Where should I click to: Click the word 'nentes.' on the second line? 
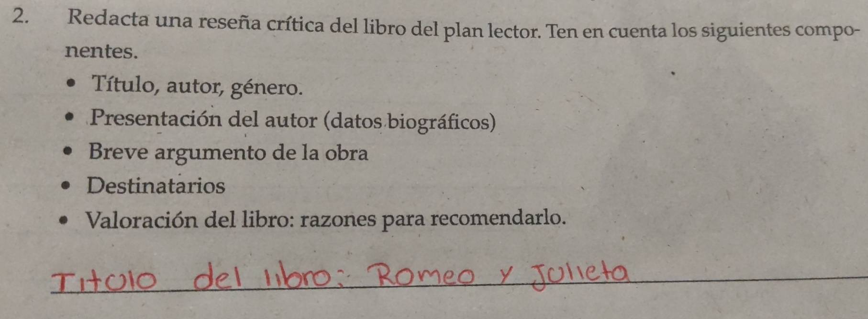(x=101, y=51)
